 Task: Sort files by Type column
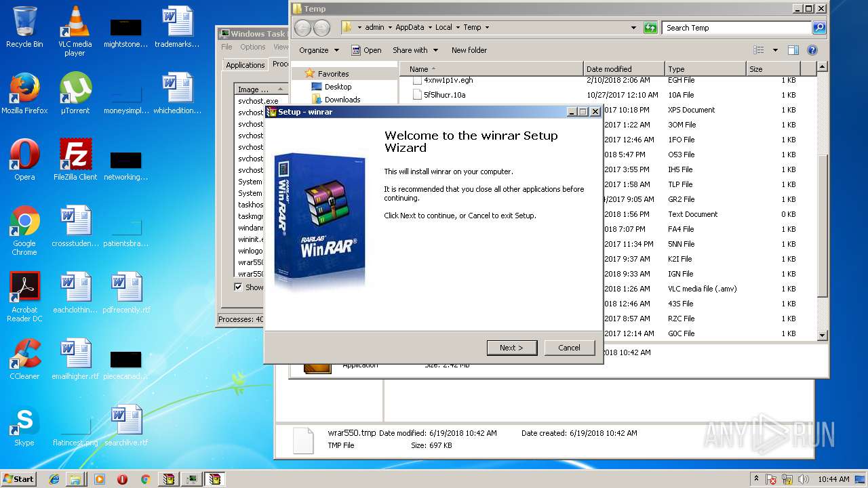coord(705,69)
